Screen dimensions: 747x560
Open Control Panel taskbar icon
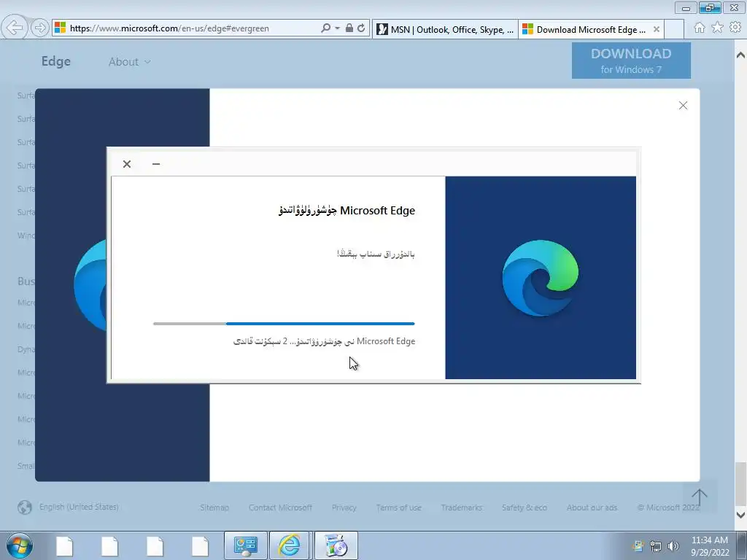coord(246,545)
